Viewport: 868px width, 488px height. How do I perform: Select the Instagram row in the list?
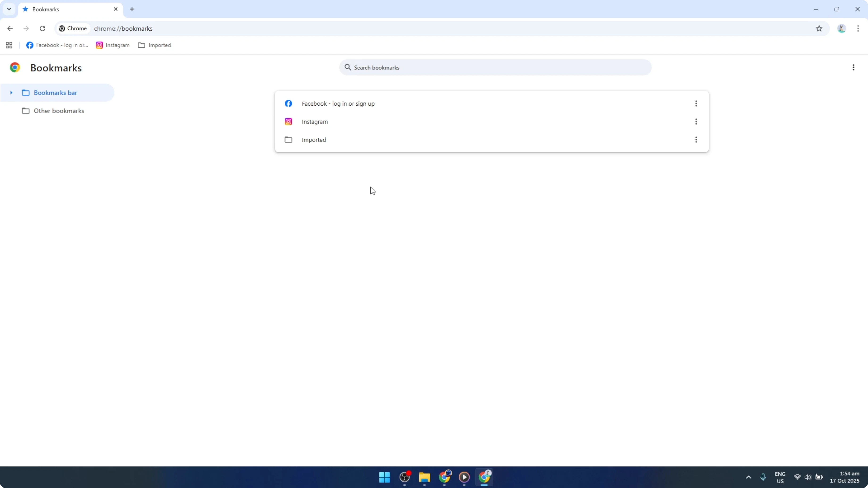coord(492,122)
